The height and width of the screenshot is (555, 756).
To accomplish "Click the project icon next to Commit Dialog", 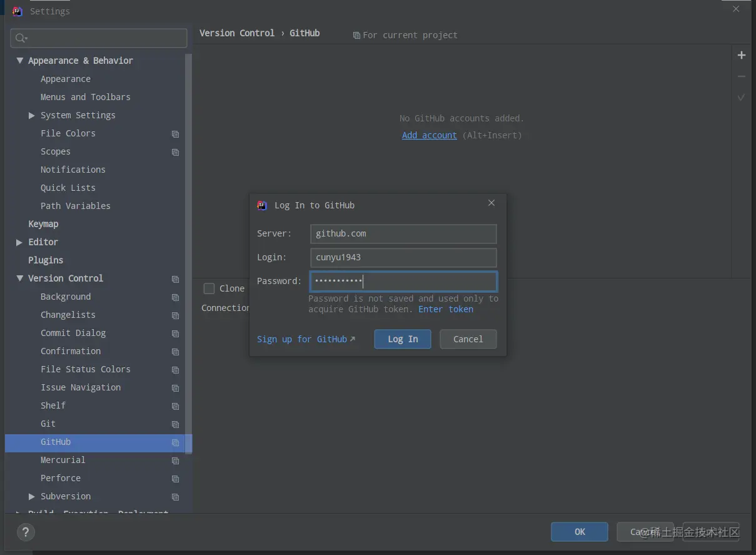I will [175, 334].
